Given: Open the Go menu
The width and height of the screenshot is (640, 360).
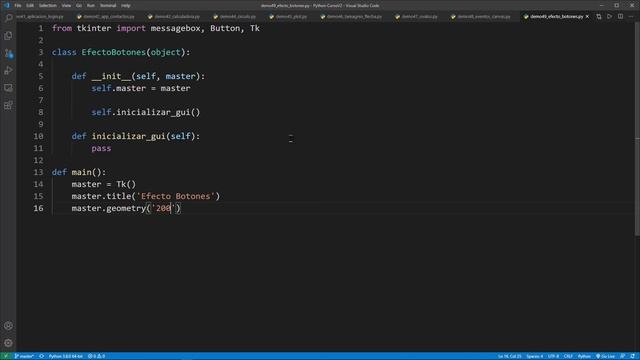Looking at the screenshot, I should click(x=79, y=6).
